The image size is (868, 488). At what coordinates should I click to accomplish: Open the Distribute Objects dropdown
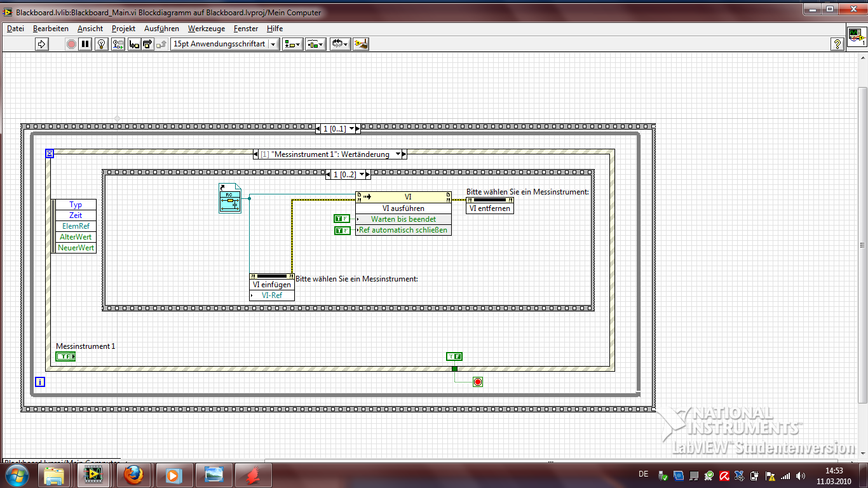[x=316, y=44]
